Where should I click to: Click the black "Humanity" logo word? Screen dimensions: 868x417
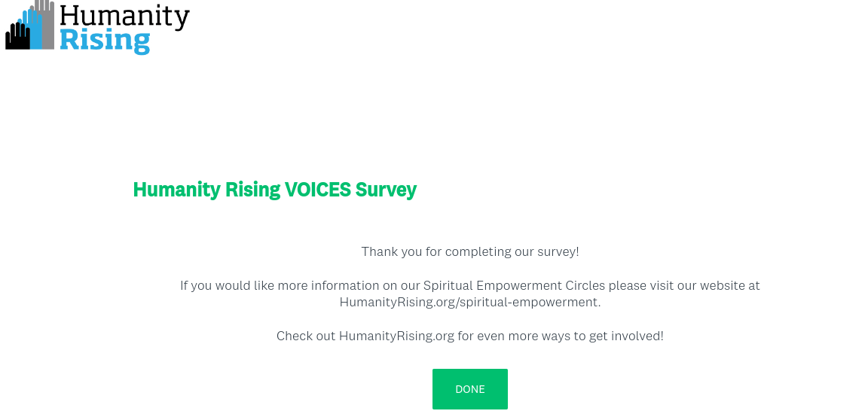click(x=124, y=15)
